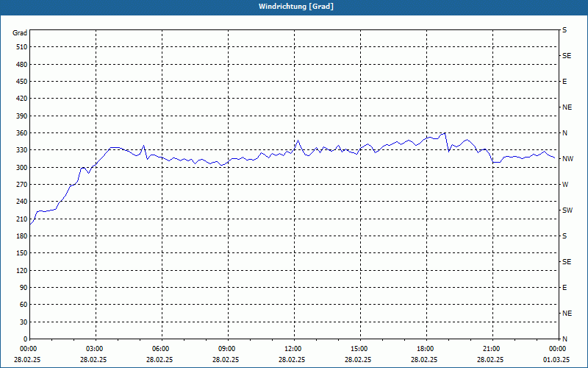Viewport: 588px width, 368px height.
Task: Click the 360 y-axis value
Action: click(22, 133)
